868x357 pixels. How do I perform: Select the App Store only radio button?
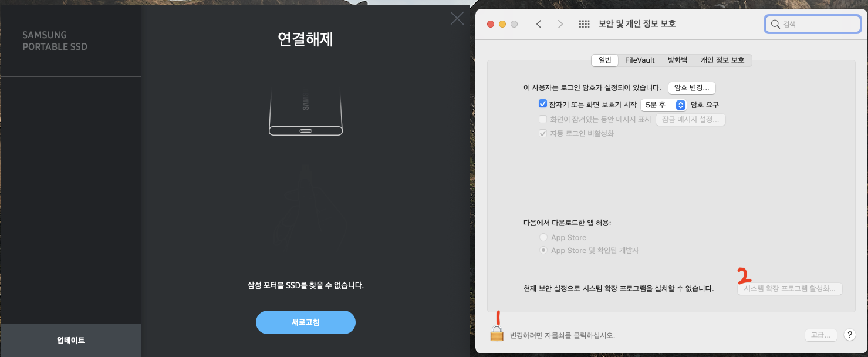click(x=543, y=237)
